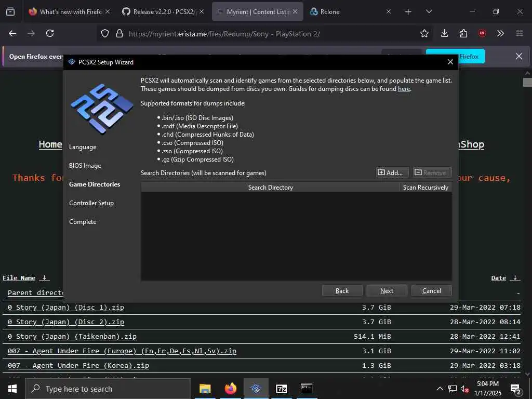This screenshot has width=532, height=399.
Task: Open the list all tabs dropdown
Action: 429,11
